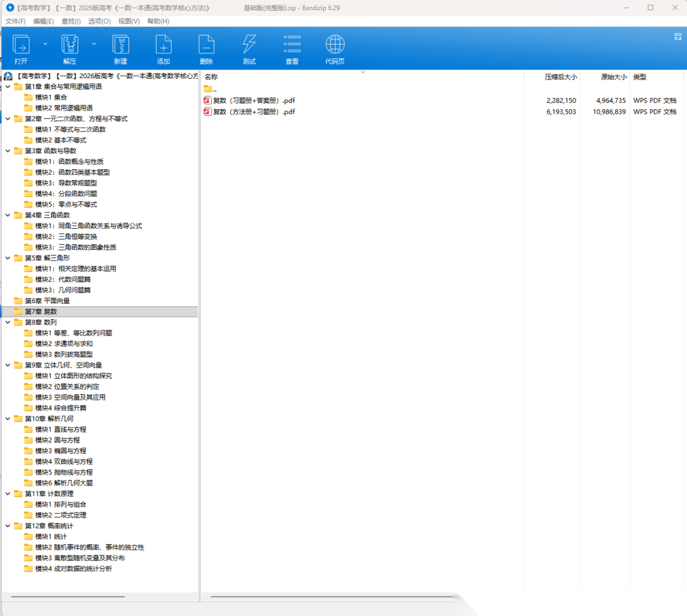This screenshot has width=687, height=616.
Task: Open the dropdown arrow next to 打开
Action: click(45, 44)
